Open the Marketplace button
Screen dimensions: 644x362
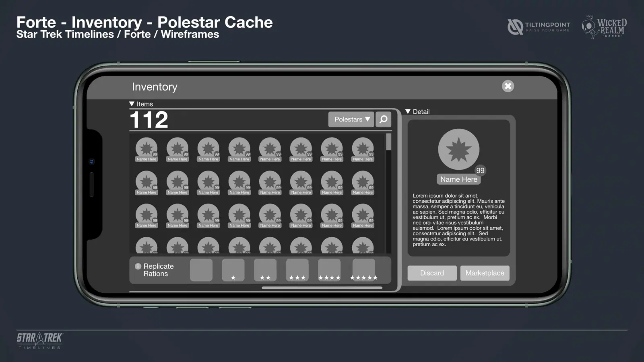tap(485, 273)
